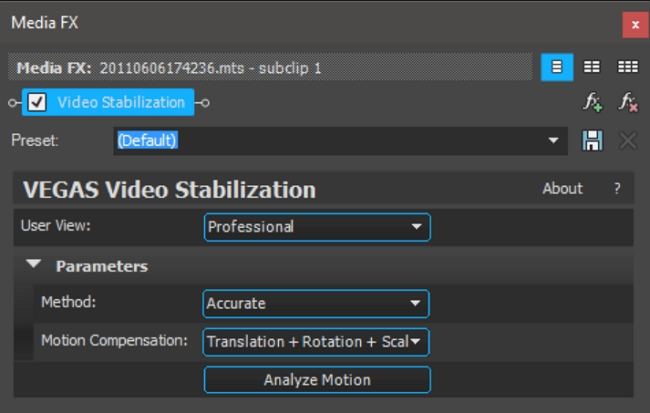Click the VEGAS Video Stabilization heading
This screenshot has width=650, height=413.
click(169, 190)
